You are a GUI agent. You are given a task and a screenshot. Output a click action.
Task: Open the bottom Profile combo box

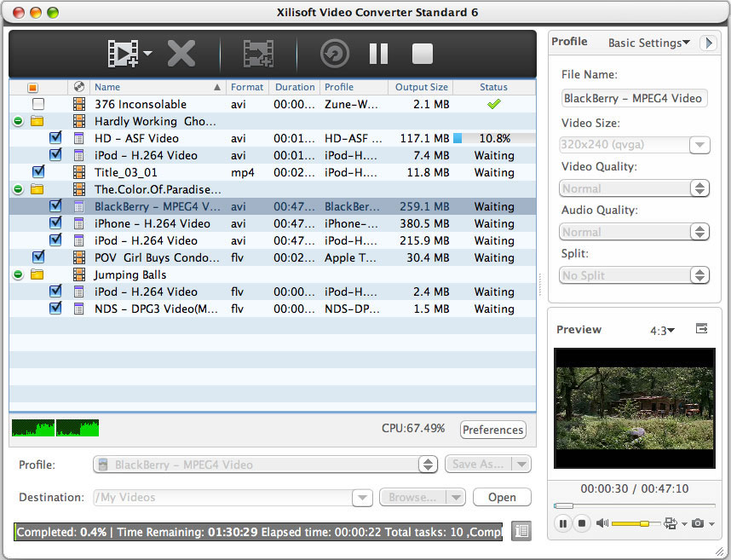pos(265,465)
